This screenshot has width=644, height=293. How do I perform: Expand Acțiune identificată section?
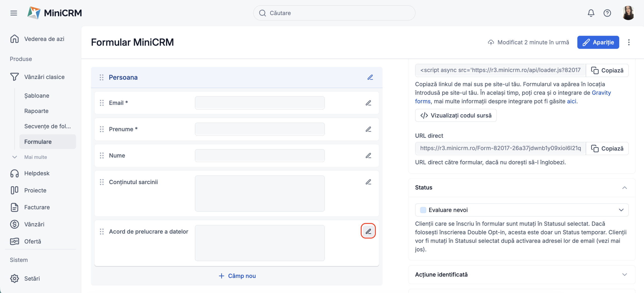tap(624, 274)
